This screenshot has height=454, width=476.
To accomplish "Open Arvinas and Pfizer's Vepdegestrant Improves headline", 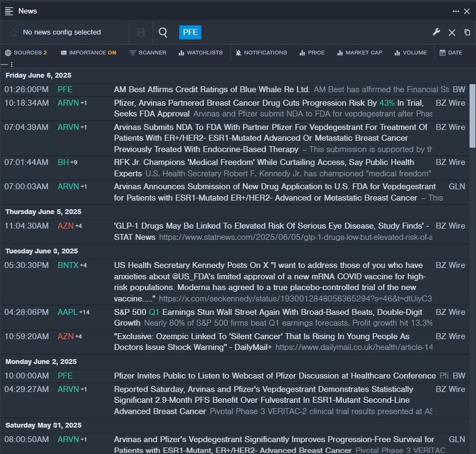I will pos(274,445).
